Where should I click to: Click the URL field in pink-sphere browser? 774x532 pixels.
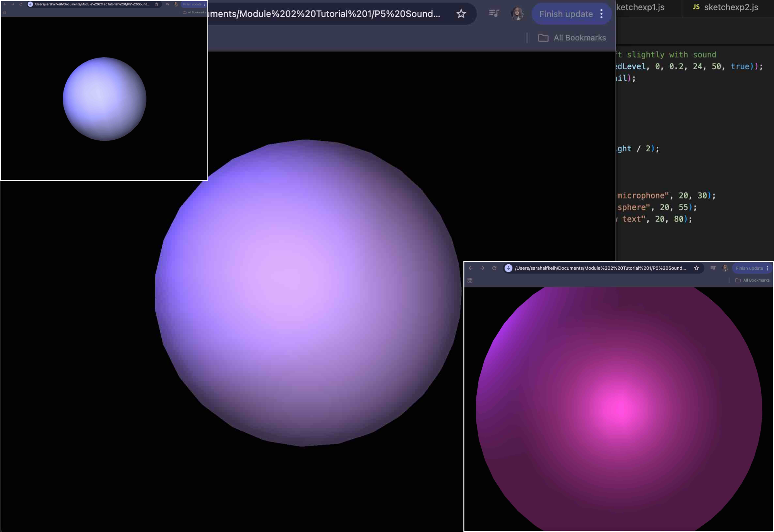(600, 268)
